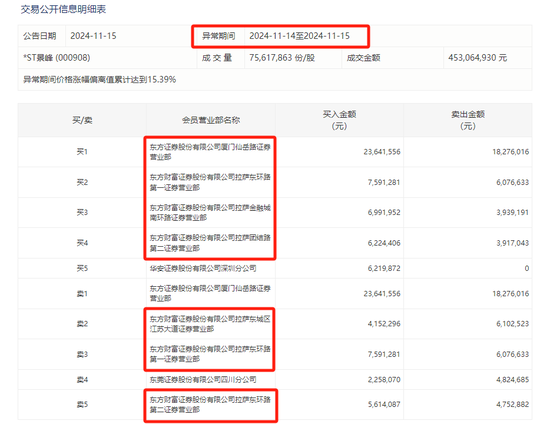The width and height of the screenshot is (550, 424).
Task: Select 7,591,281 in the 卖3 row
Action: tap(384, 355)
